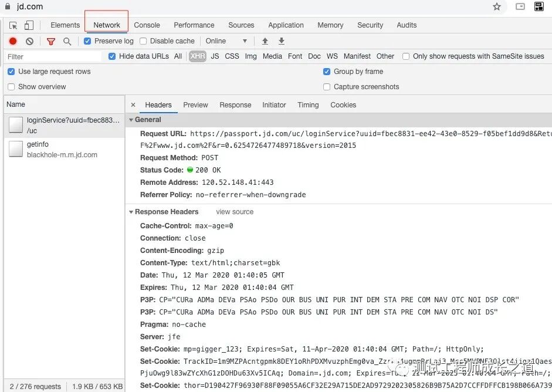Open the QR extension icon in the browser toolbar
Screen dimensions: 552x392
click(x=539, y=6)
